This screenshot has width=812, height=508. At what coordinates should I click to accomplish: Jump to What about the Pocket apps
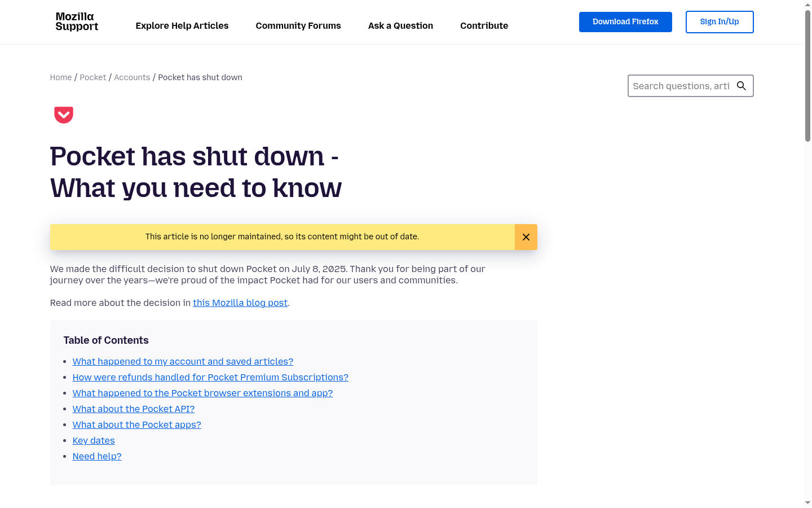(x=137, y=424)
